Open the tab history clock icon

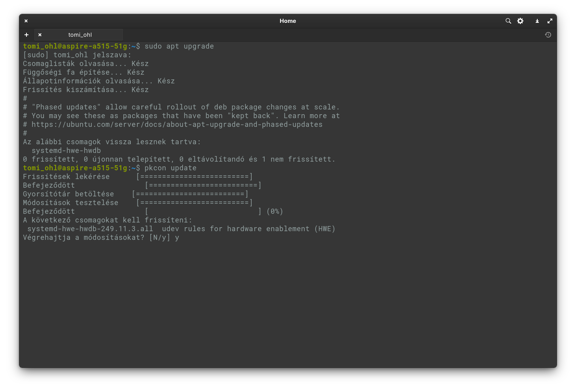coord(548,35)
